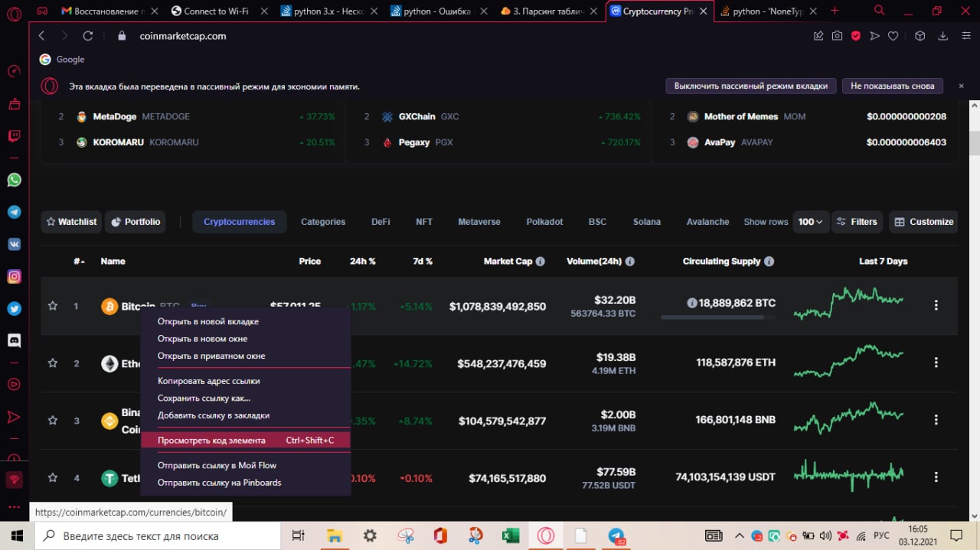The image size is (980, 550).
Task: Click 'Выключить пассивный режим вкладки' button
Action: [750, 86]
